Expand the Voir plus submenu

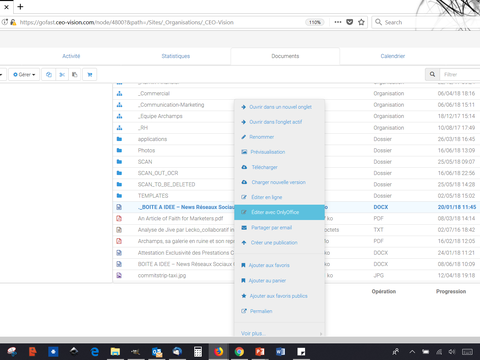click(279, 333)
